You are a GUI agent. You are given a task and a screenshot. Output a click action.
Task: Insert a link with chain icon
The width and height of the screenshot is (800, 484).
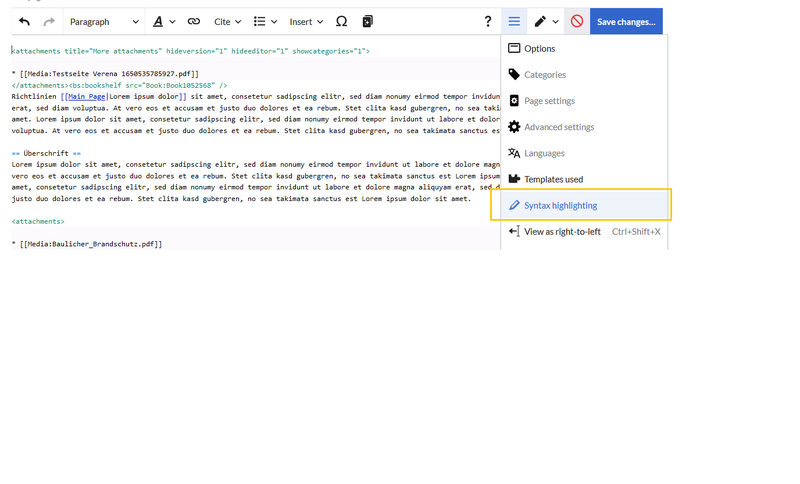pyautogui.click(x=193, y=21)
